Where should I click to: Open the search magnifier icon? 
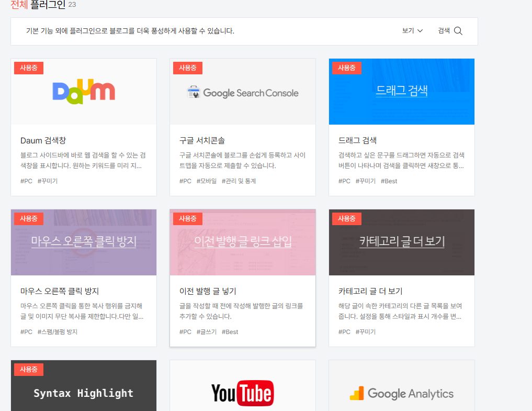tap(458, 31)
